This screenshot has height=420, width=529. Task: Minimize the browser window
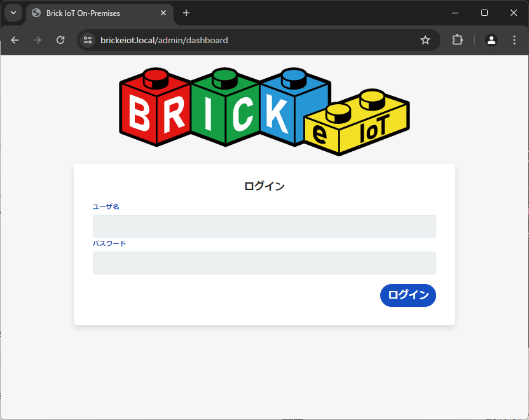pos(455,13)
